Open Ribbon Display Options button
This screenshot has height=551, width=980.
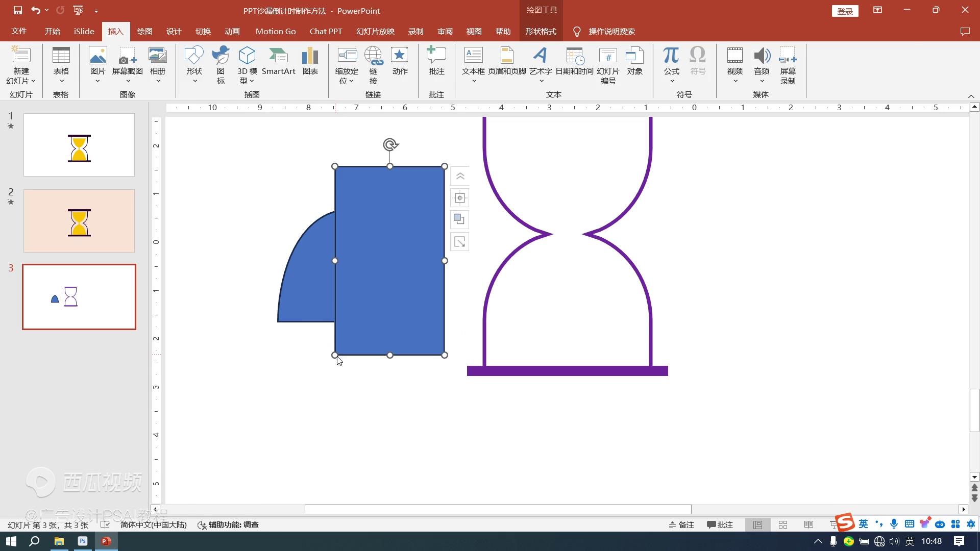pos(877,10)
